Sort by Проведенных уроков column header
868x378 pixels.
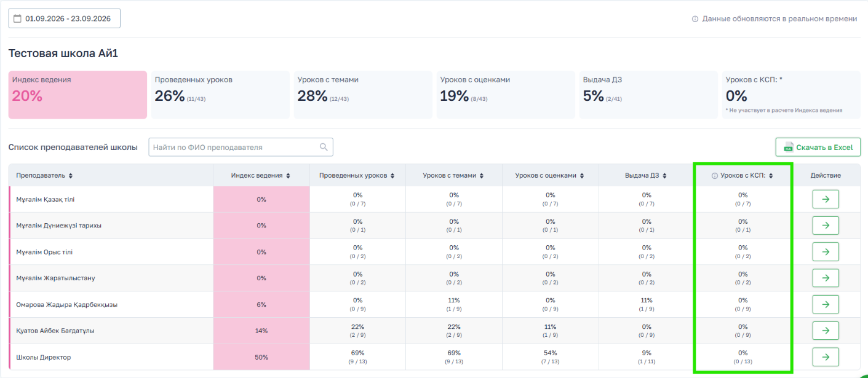[357, 175]
